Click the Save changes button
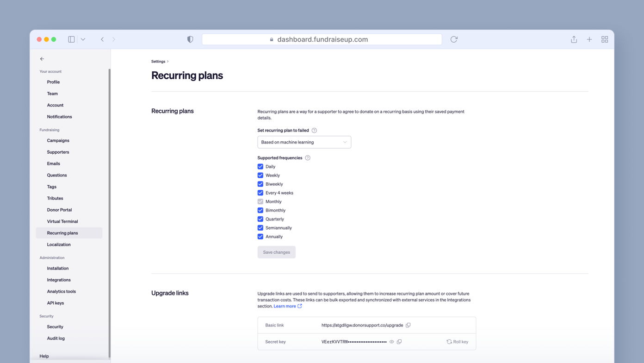 pyautogui.click(x=276, y=252)
